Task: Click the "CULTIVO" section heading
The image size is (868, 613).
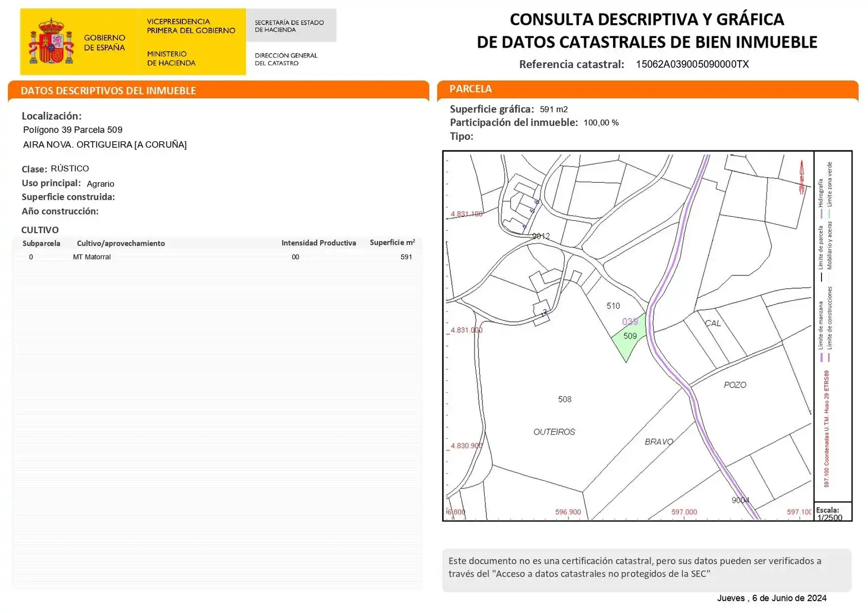Action: click(40, 230)
